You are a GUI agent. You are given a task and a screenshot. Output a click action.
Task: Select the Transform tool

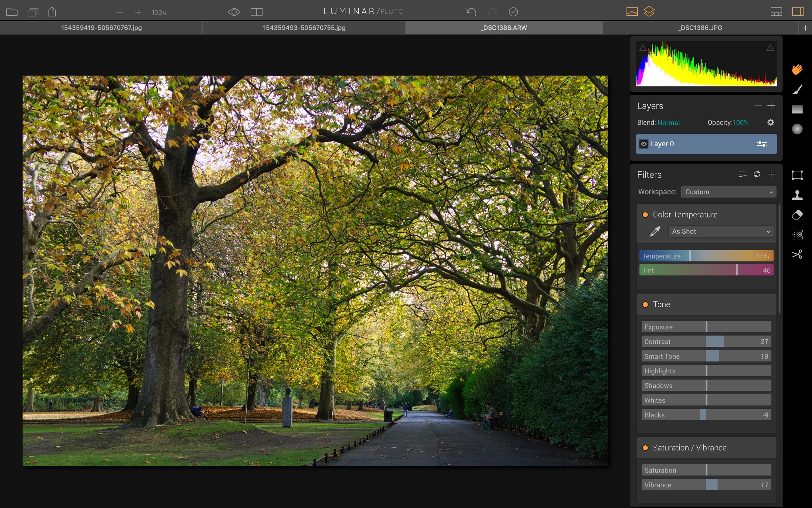797,175
